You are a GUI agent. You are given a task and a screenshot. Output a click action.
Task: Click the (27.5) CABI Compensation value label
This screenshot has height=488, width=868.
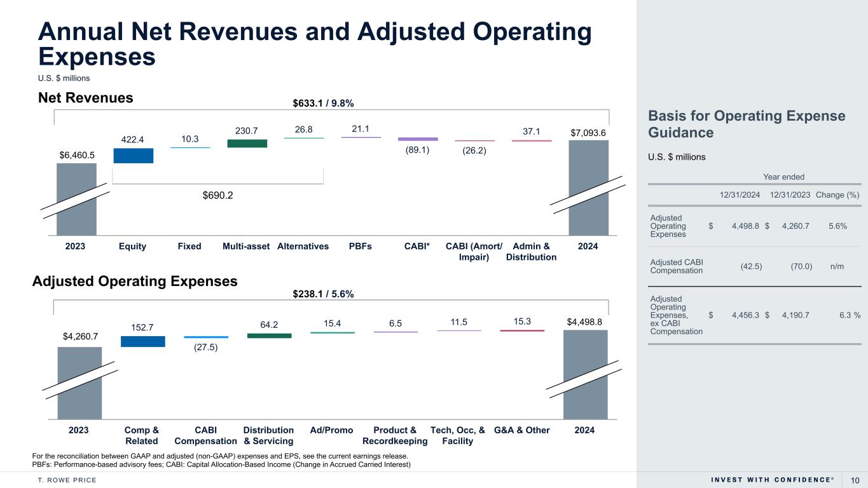pos(206,346)
